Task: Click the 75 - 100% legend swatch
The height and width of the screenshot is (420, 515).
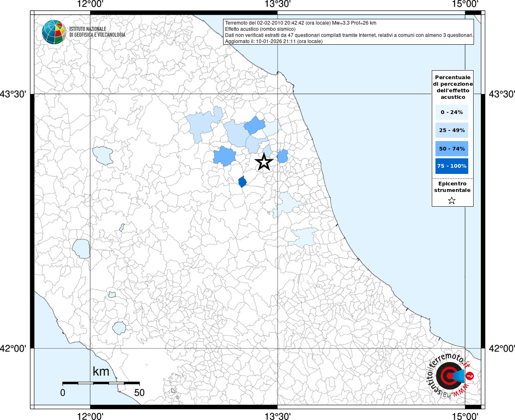Action: 452,166
